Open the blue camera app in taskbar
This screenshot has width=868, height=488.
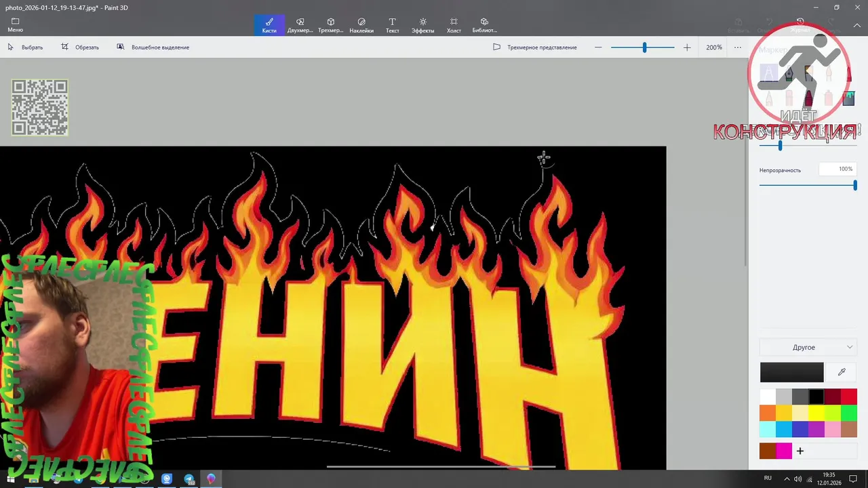pos(167,479)
